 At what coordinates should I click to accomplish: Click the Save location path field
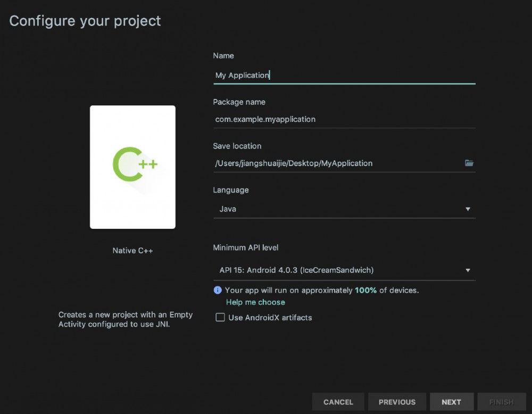click(335, 163)
